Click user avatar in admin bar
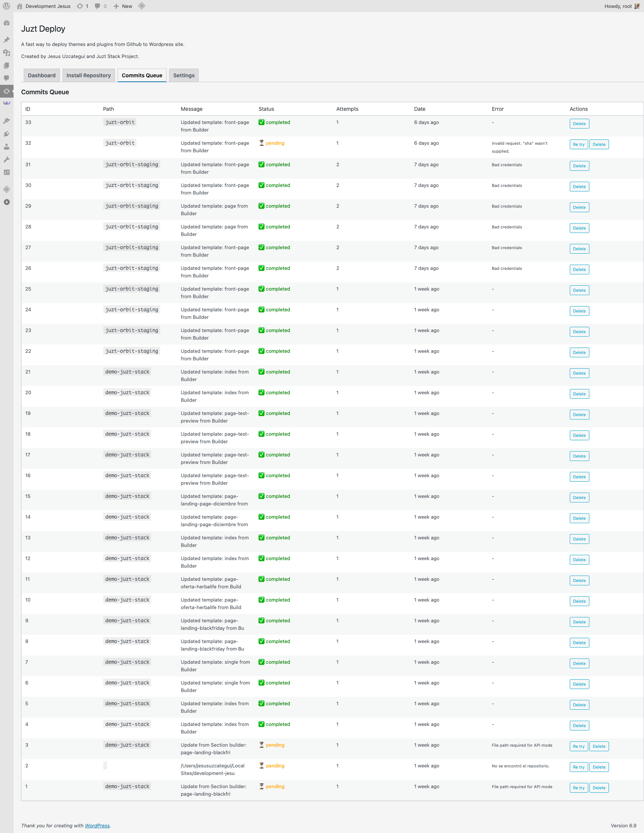This screenshot has width=644, height=833. [x=637, y=6]
